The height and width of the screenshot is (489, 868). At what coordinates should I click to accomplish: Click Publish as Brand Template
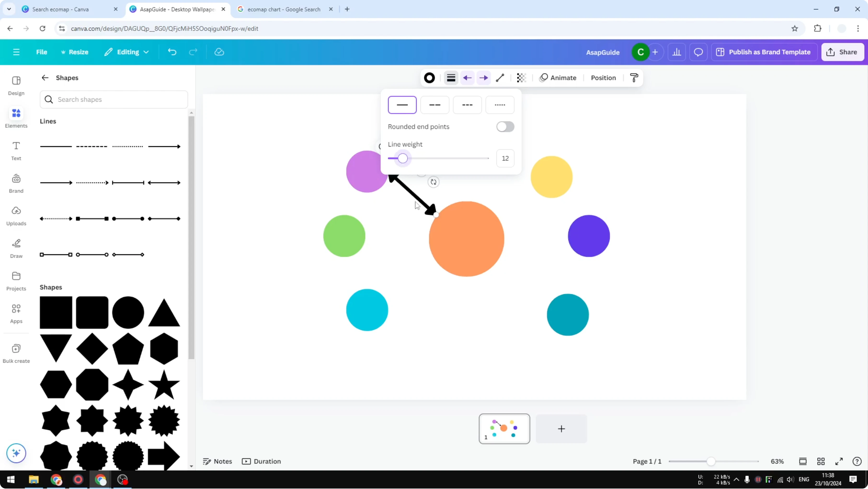[x=764, y=52]
